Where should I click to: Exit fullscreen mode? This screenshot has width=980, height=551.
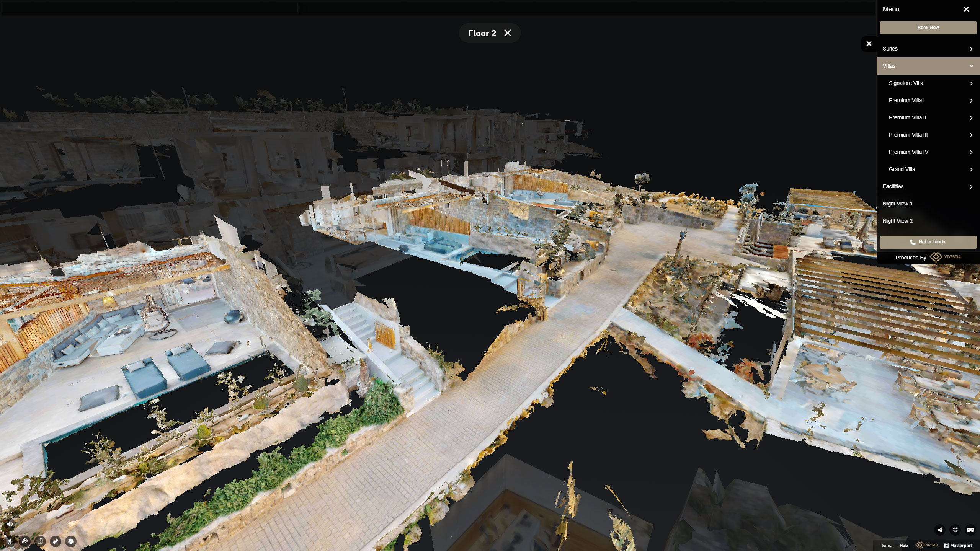pyautogui.click(x=955, y=530)
